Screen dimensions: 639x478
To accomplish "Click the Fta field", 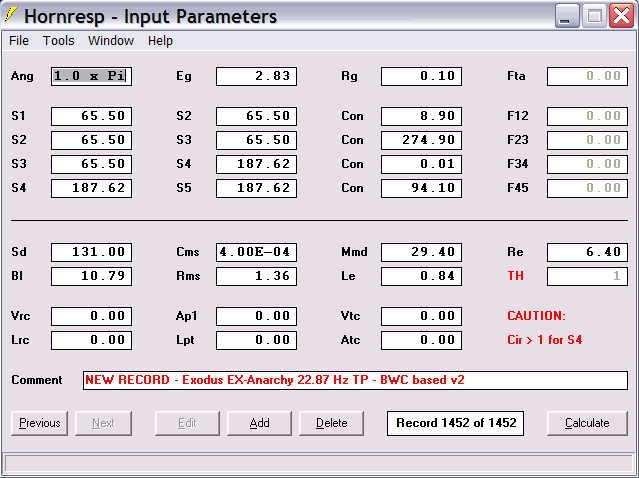I will (x=587, y=76).
